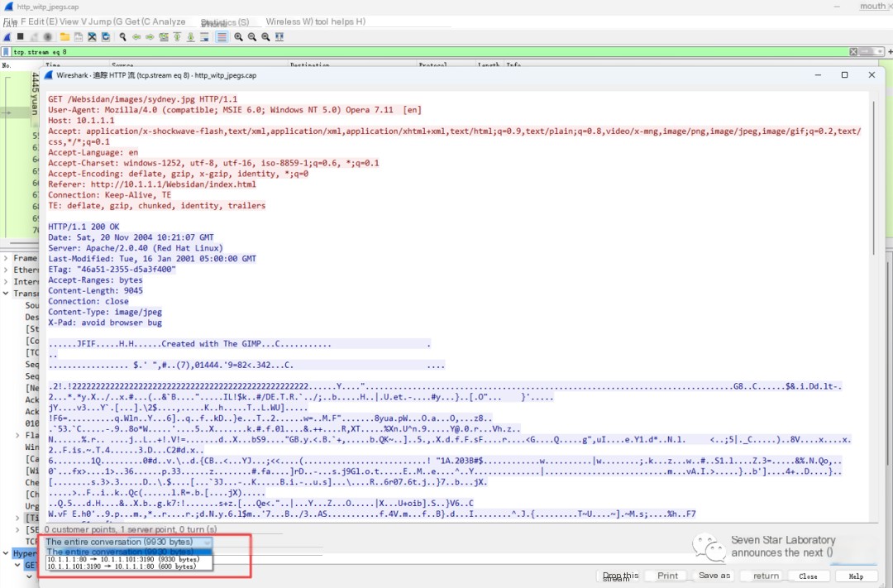The image size is (893, 588).
Task: Open the View menu
Action: tap(73, 22)
